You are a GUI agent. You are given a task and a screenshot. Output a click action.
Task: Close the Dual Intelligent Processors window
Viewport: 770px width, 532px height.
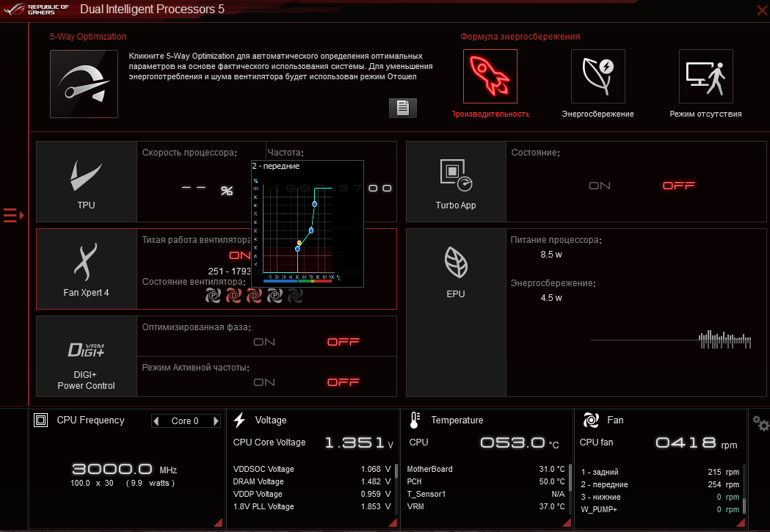point(762,10)
